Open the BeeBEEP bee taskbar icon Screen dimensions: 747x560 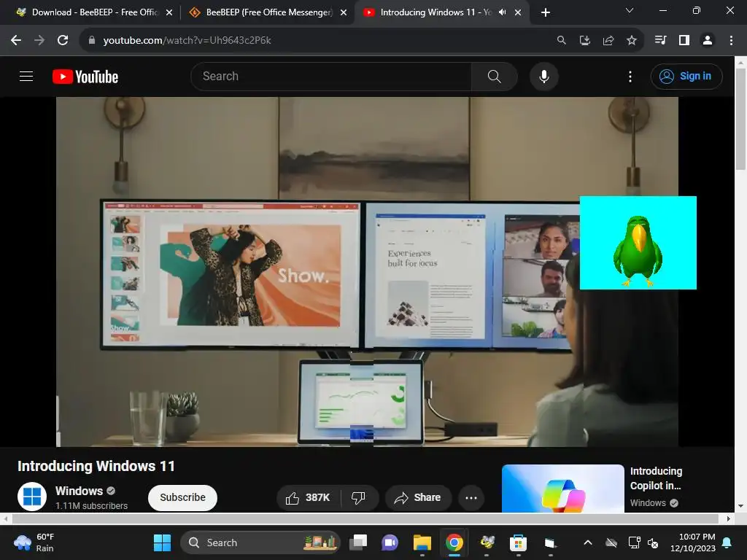tap(487, 542)
